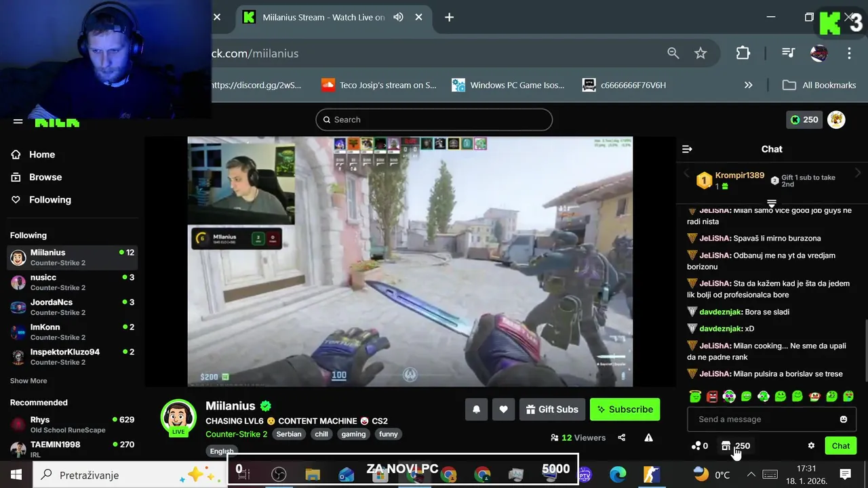Click the Subscribe button
The image size is (868, 488).
pos(625,409)
